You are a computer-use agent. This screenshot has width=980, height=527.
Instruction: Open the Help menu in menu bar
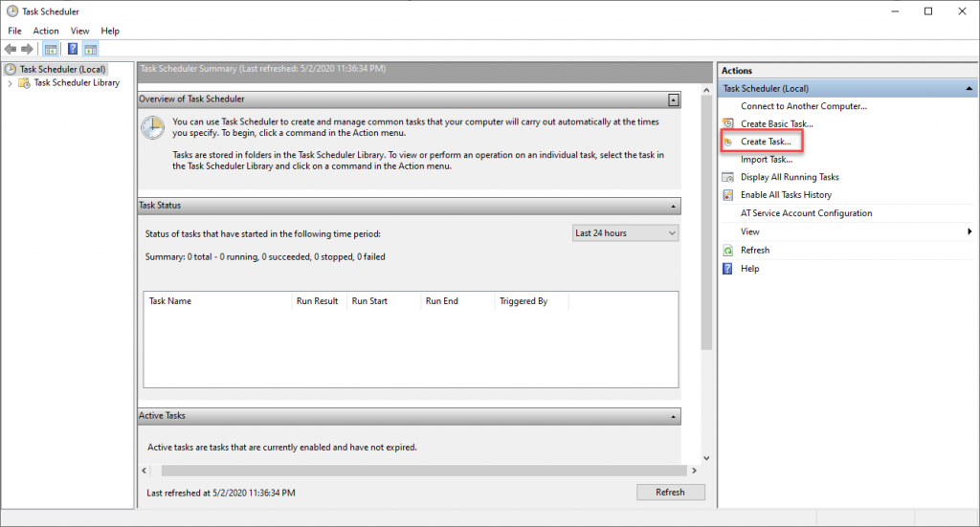coord(110,31)
